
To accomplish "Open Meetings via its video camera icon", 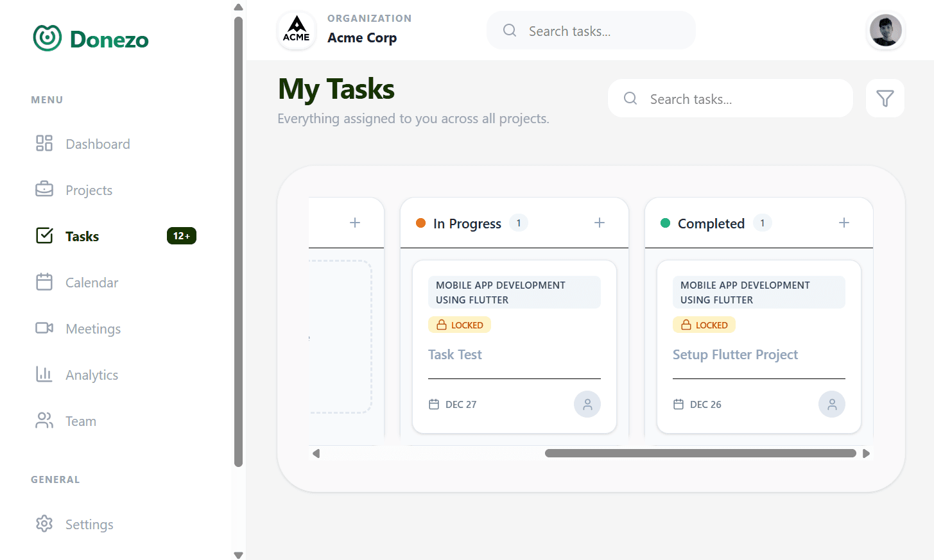I will pos(44,328).
